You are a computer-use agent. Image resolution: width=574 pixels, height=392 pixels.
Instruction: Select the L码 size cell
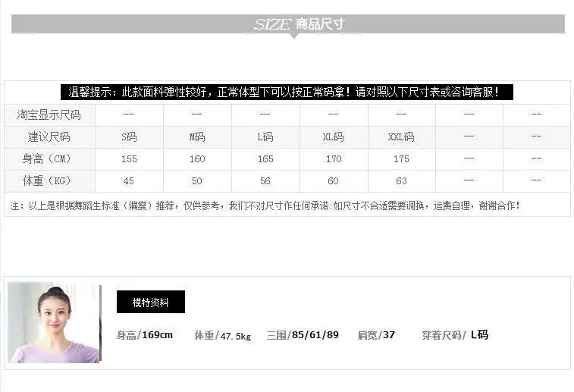(265, 137)
